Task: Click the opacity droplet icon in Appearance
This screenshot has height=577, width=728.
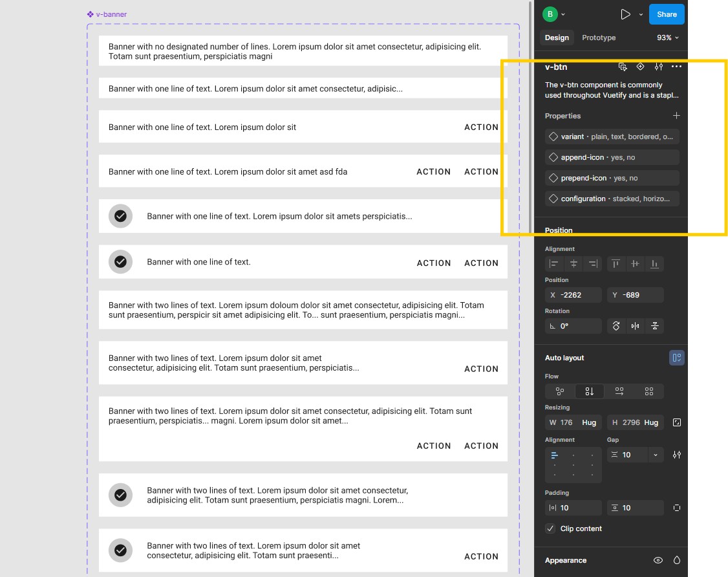Action: coord(677,560)
